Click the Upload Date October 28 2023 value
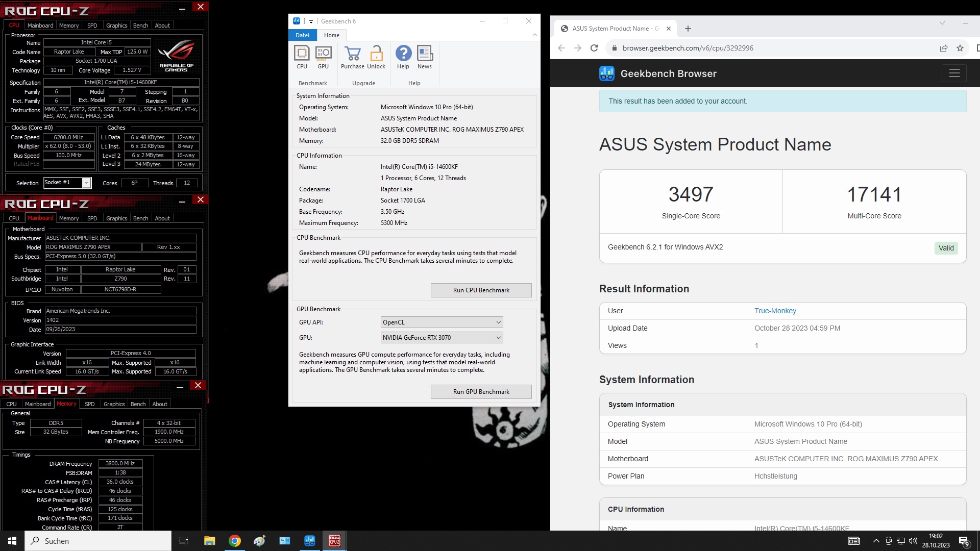This screenshot has height=551, width=980. pos(797,328)
